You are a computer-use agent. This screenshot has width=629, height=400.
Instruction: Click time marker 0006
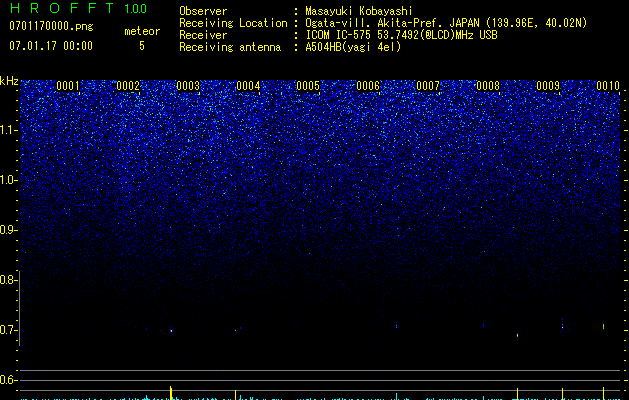pos(368,86)
